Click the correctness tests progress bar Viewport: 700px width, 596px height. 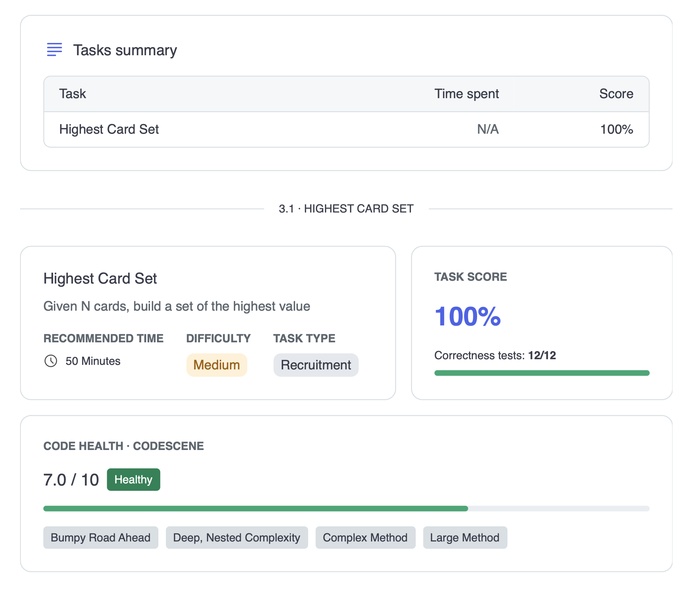point(542,373)
